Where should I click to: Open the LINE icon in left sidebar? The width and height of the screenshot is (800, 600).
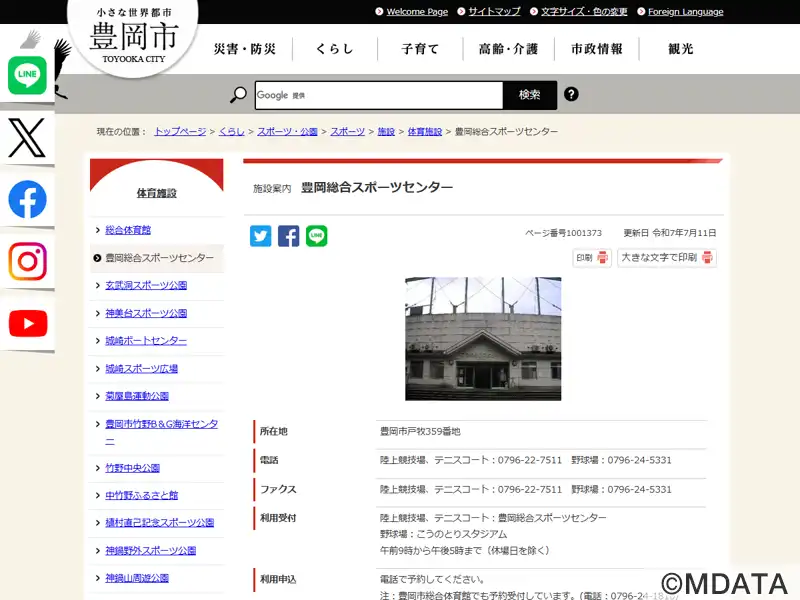click(27, 75)
